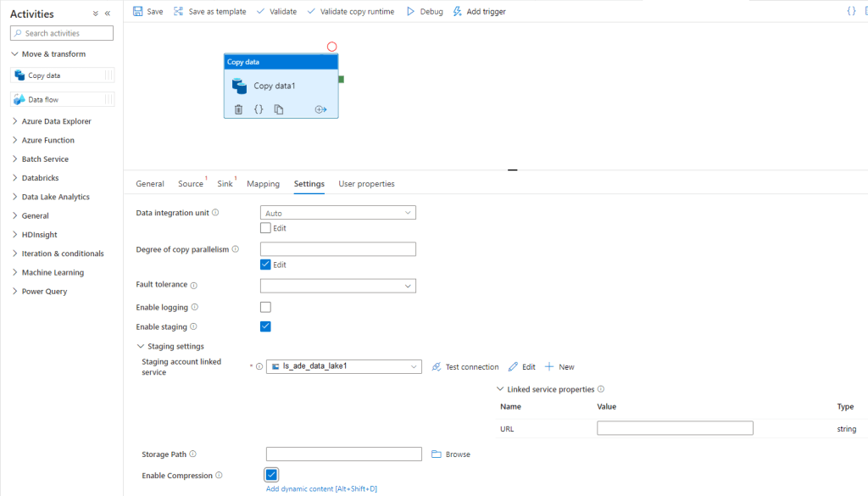Switch to the Mapping tab
The image size is (868, 496).
coord(263,184)
